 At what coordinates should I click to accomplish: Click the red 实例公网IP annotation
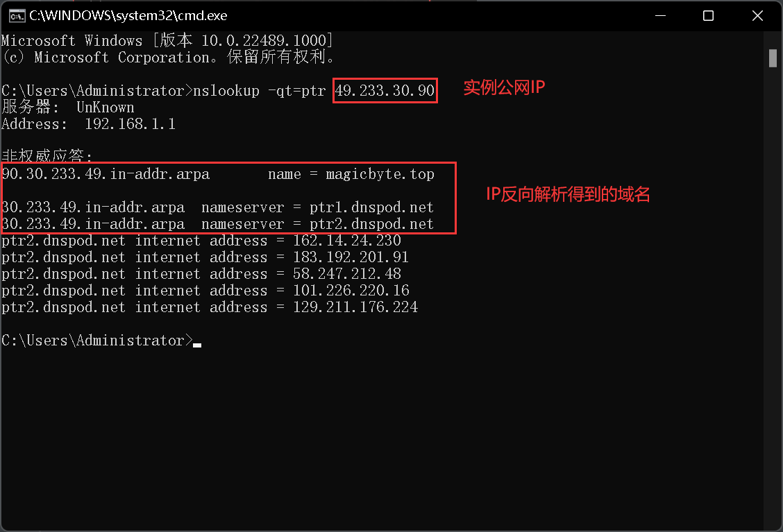click(x=505, y=88)
